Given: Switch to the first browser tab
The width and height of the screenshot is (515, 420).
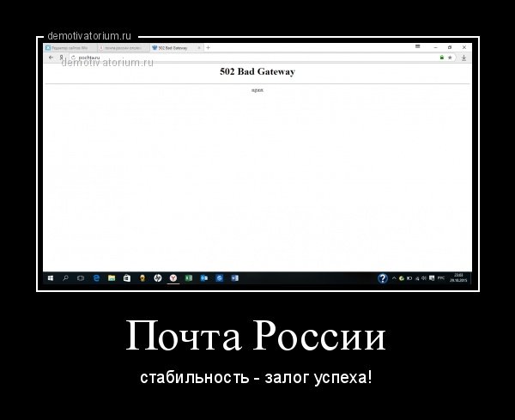Looking at the screenshot, I should [70, 47].
